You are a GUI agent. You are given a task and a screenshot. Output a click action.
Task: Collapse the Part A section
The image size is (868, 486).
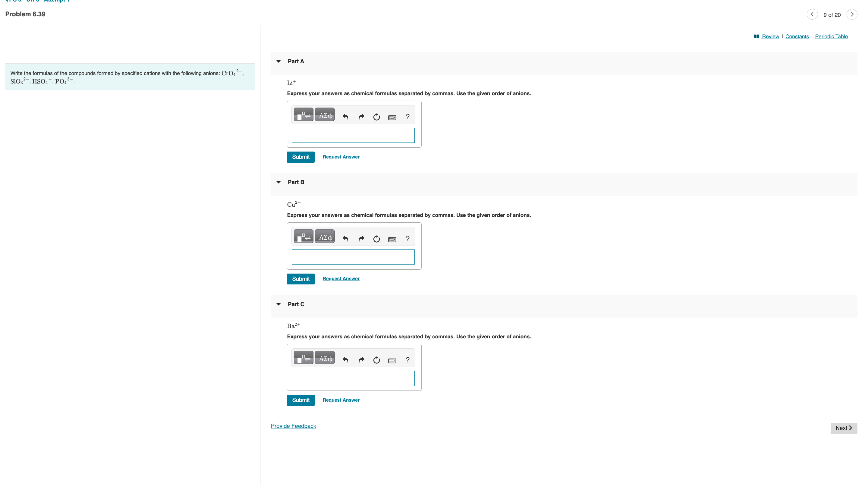[278, 61]
